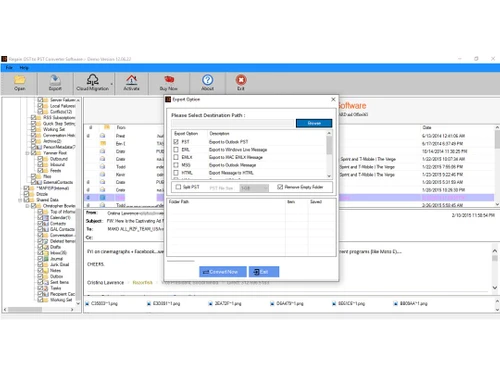Close the Export Option dialog
This screenshot has height=375, width=500.
click(x=333, y=99)
